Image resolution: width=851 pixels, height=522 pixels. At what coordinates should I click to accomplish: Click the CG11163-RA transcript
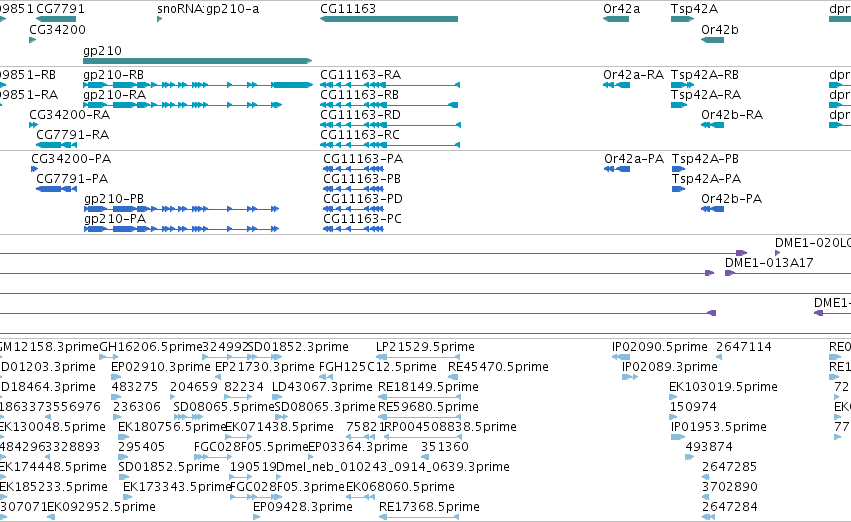pos(390,85)
